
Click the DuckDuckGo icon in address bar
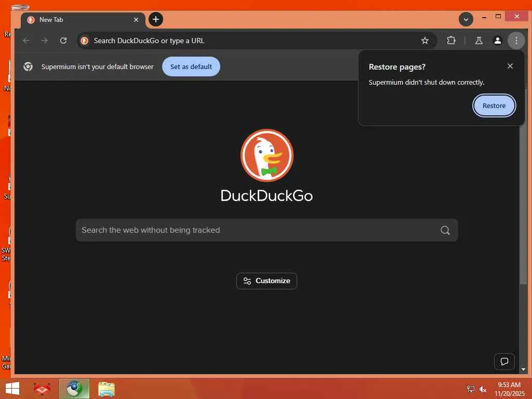point(85,41)
